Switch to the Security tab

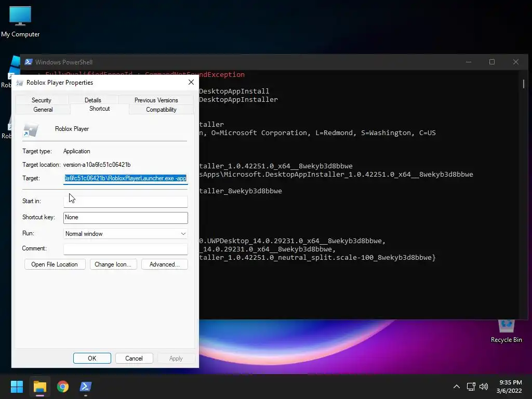[x=42, y=100]
